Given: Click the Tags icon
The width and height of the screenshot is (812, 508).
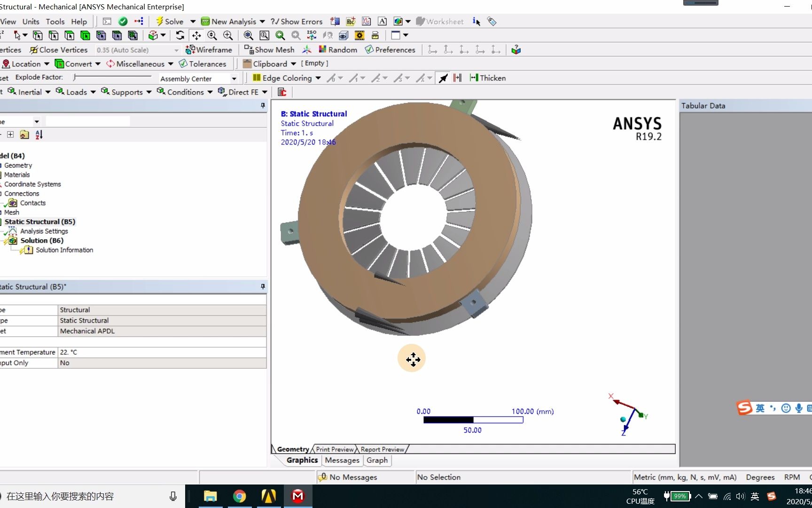Looking at the screenshot, I should [492, 22].
